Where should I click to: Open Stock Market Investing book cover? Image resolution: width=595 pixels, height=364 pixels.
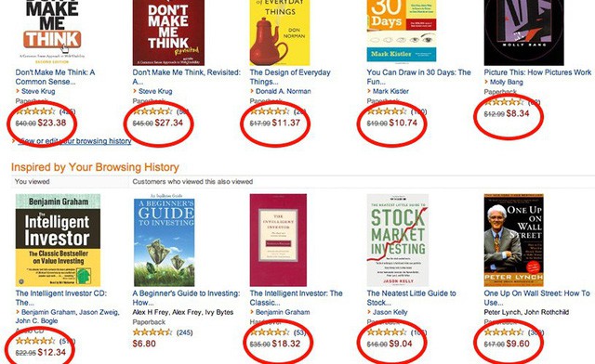[x=398, y=240]
